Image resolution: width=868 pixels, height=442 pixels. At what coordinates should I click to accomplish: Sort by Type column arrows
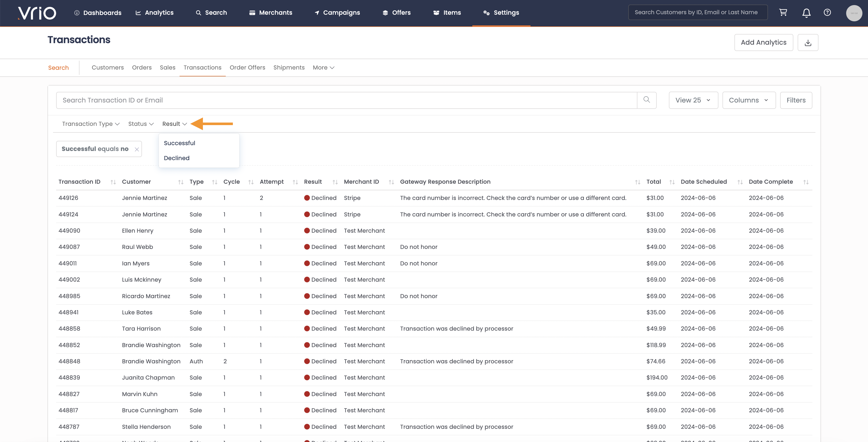(214, 182)
